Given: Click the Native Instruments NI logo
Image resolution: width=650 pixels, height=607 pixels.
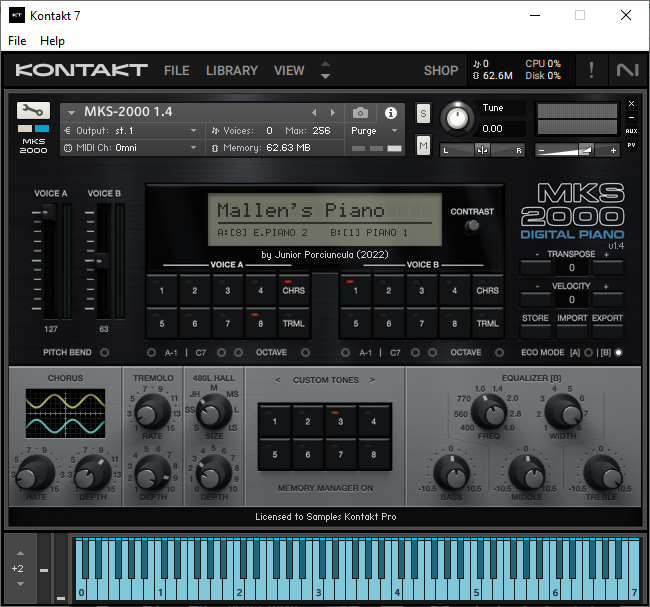Looking at the screenshot, I should [x=627, y=70].
